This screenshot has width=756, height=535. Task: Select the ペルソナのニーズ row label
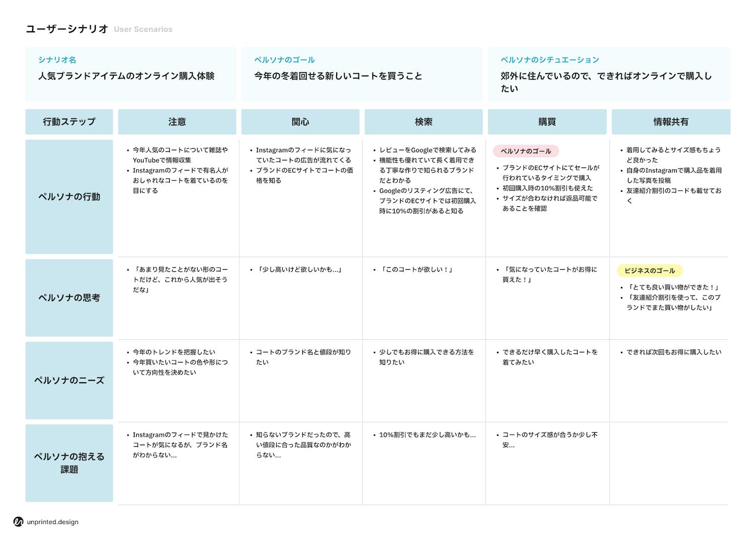(69, 381)
